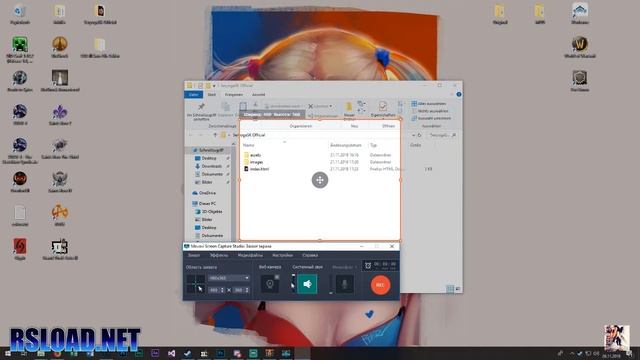Select Dieser PC in the navigation pane

[x=204, y=203]
